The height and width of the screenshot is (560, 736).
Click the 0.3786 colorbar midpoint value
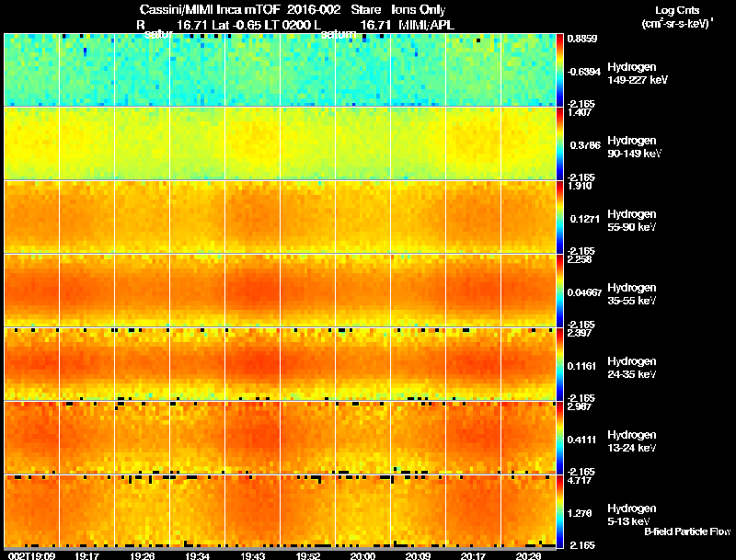[x=585, y=145]
